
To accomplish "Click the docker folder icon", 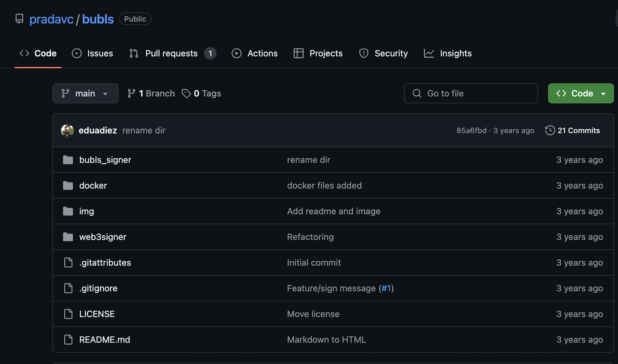I will coord(68,186).
